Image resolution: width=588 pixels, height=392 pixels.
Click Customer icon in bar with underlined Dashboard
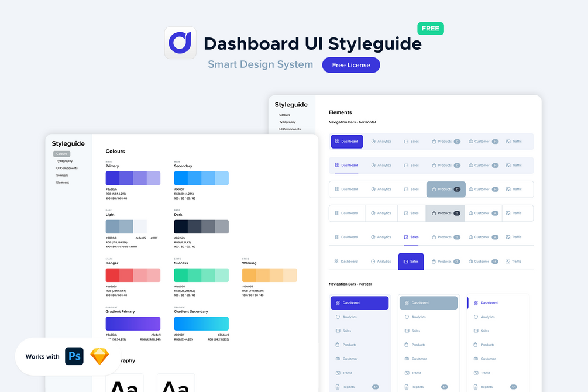point(470,166)
